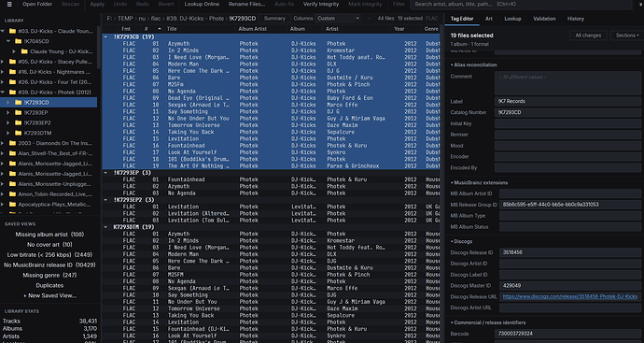
Task: Click the Barcode field showing 730003729324
Action: (567, 334)
